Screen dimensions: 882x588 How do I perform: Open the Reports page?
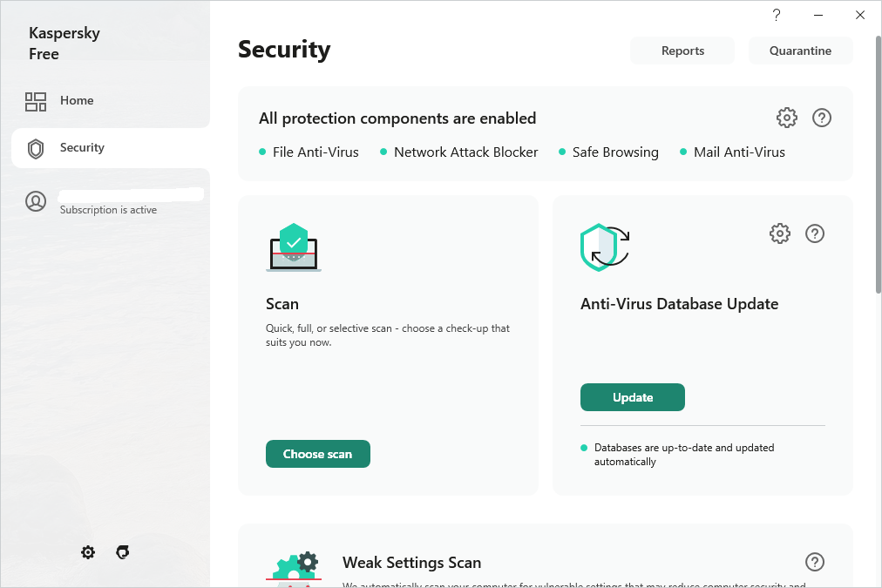(682, 51)
